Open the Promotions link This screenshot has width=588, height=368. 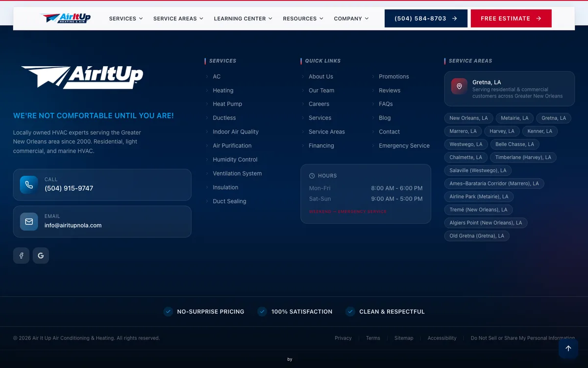[394, 77]
